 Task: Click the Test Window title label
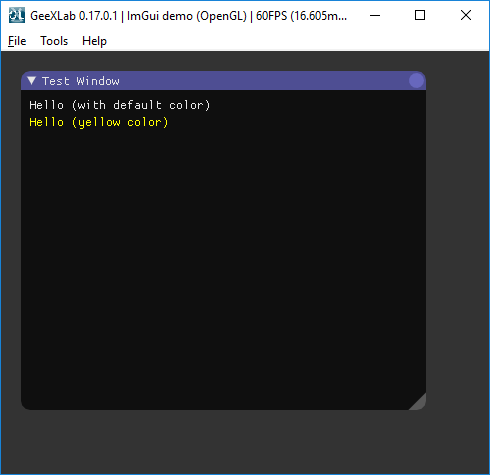[81, 81]
